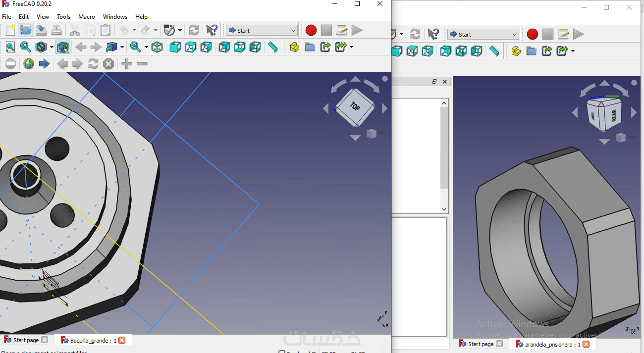This screenshot has width=644, height=353.
Task: Set right view cube in left window
Action: 206,47
